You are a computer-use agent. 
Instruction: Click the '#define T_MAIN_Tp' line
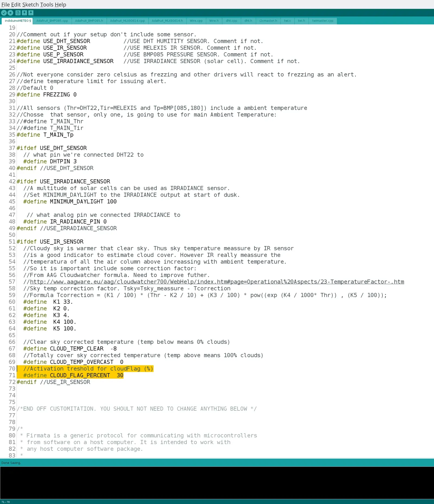pos(45,135)
